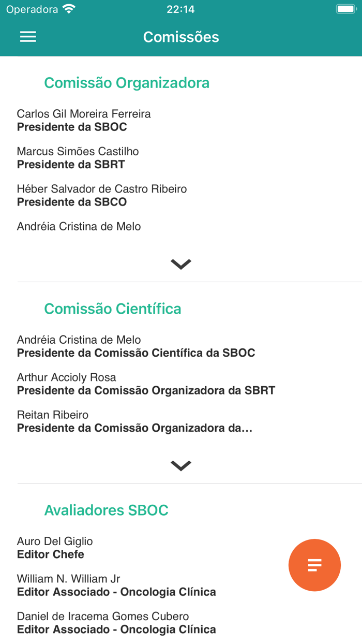
Task: Tap William N. William Jr entry
Action: tap(70, 578)
